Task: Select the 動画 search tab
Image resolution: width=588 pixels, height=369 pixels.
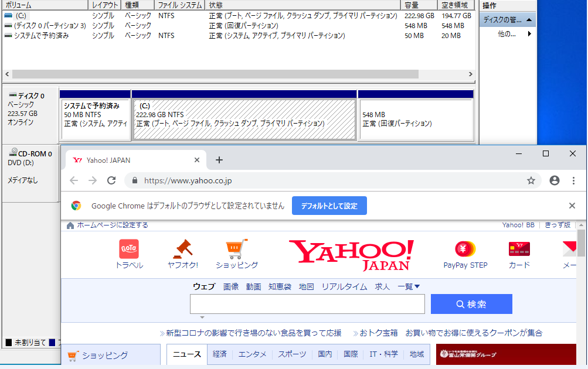Action: tap(253, 286)
